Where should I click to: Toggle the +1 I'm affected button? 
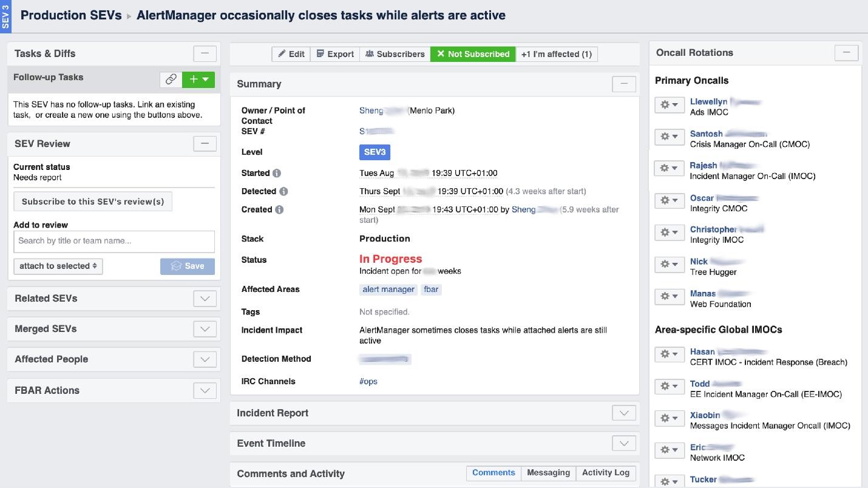(557, 54)
